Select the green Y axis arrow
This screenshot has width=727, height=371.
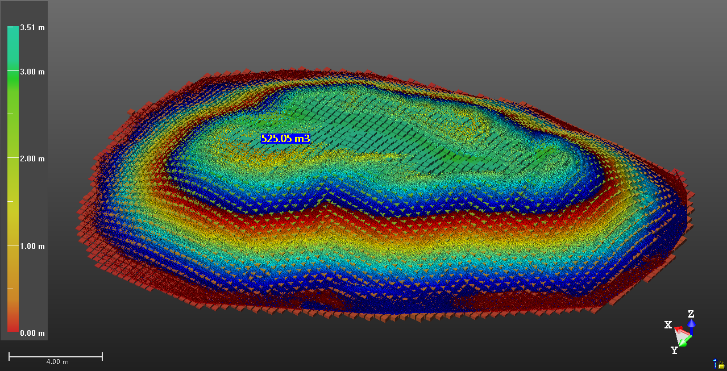point(685,341)
